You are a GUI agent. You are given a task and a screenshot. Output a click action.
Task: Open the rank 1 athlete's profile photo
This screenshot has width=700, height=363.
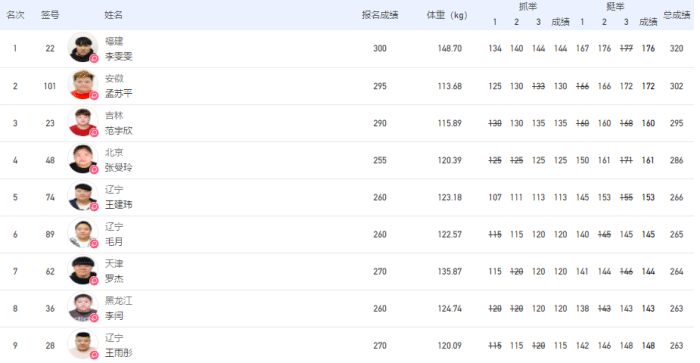[x=83, y=47]
